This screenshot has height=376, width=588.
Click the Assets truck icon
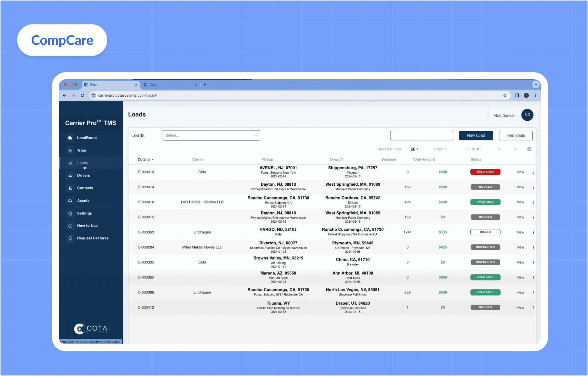(x=70, y=201)
